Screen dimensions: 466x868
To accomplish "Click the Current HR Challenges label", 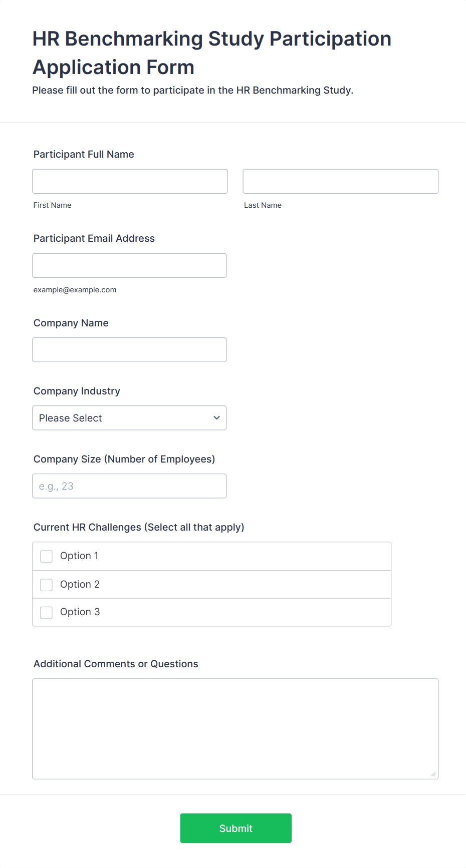I will click(139, 527).
